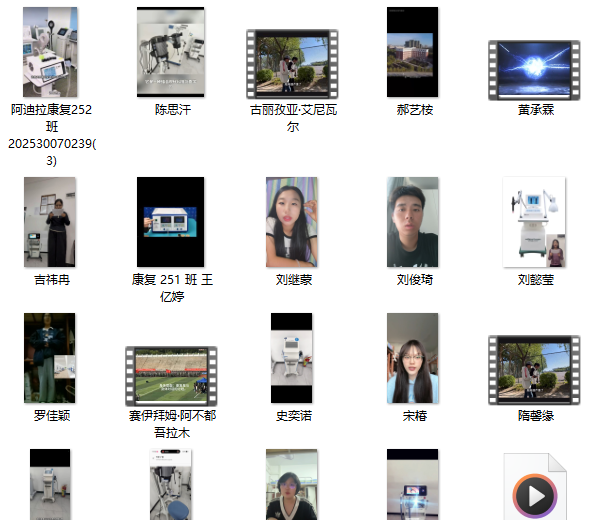Select the 黄承霖 filmstrip video icon

[x=534, y=68]
